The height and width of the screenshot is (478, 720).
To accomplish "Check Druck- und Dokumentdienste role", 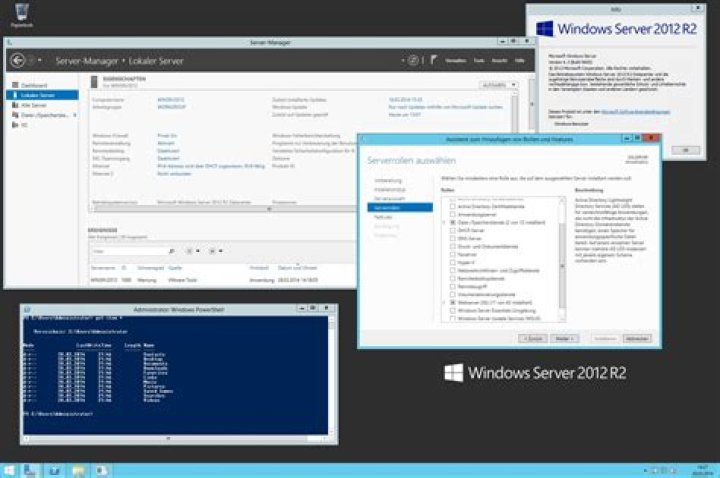I will pyautogui.click(x=452, y=247).
